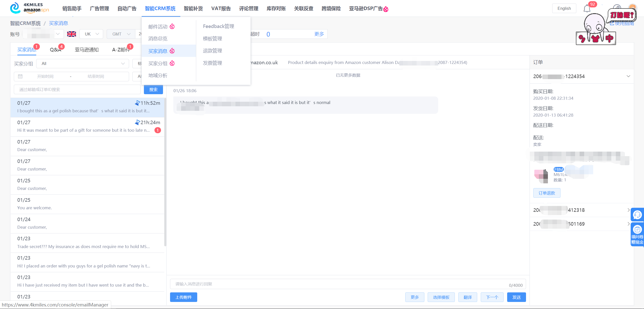Click the 订单退款 refund button
Screen dimensions: 644x309
click(x=547, y=193)
